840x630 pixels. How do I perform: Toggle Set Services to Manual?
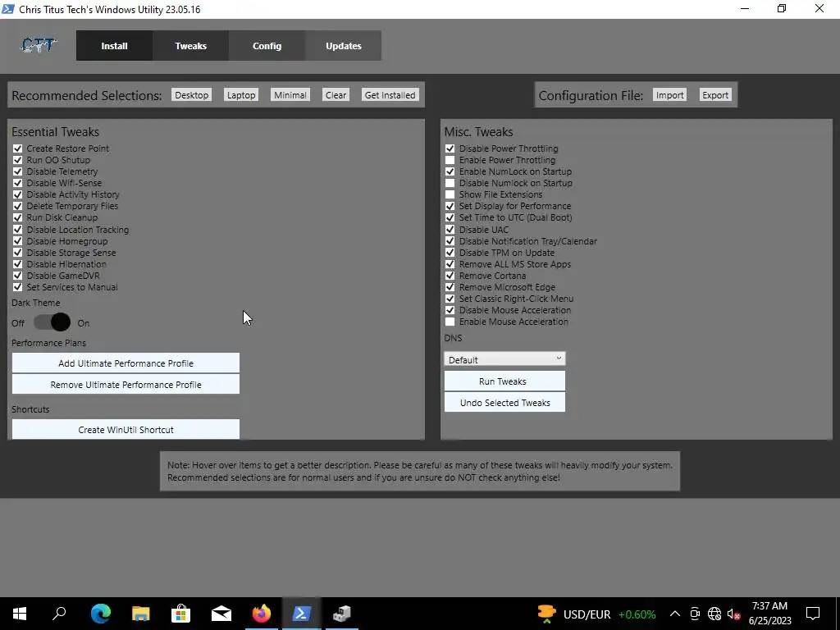tap(18, 287)
